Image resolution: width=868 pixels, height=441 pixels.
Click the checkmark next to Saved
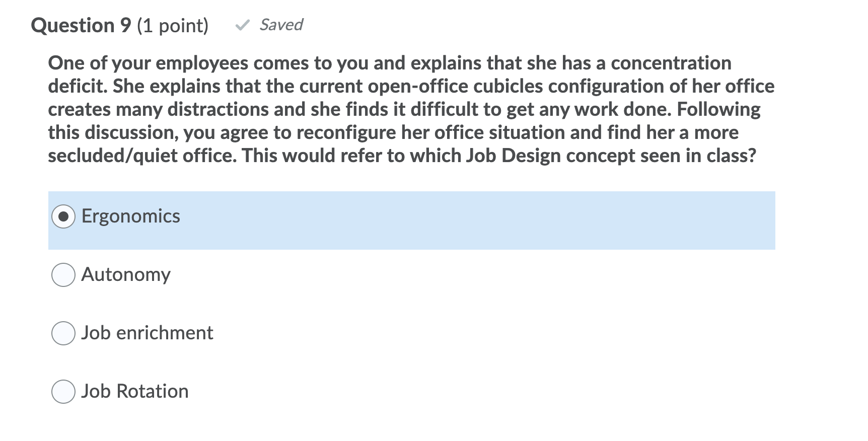tap(244, 24)
